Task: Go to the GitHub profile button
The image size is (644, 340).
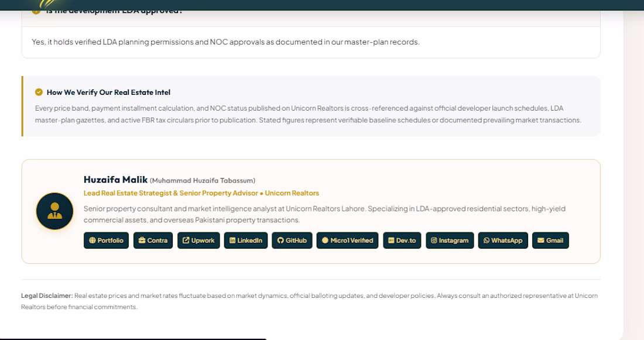Action: [x=292, y=240]
